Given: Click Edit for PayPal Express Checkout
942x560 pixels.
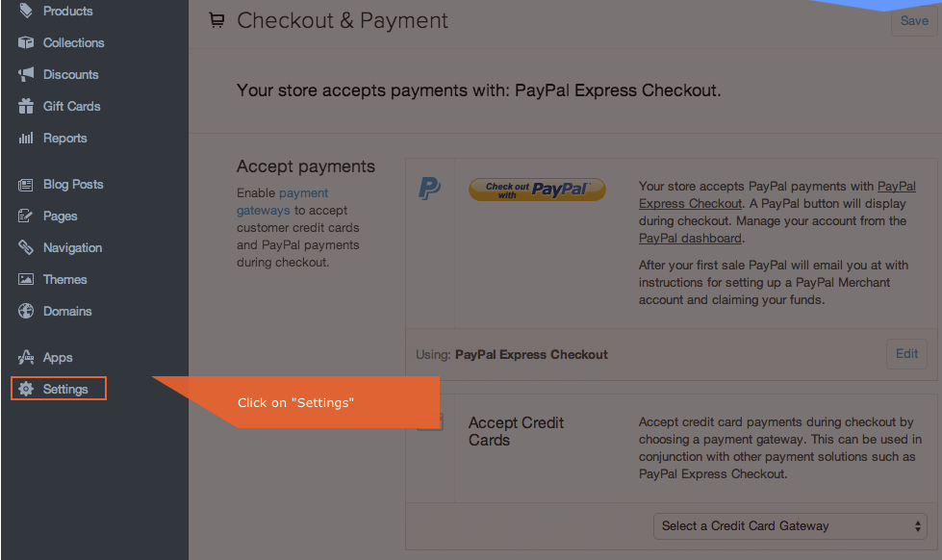Looking at the screenshot, I should pyautogui.click(x=906, y=354).
